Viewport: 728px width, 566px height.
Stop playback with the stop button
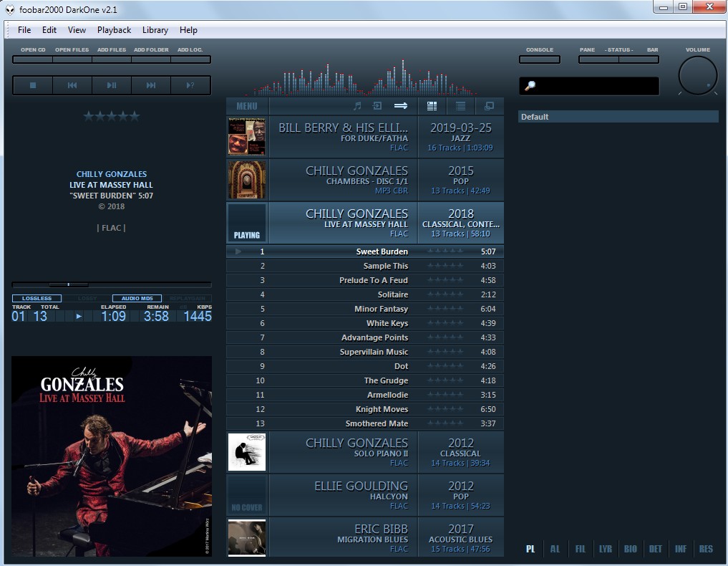pyautogui.click(x=33, y=85)
